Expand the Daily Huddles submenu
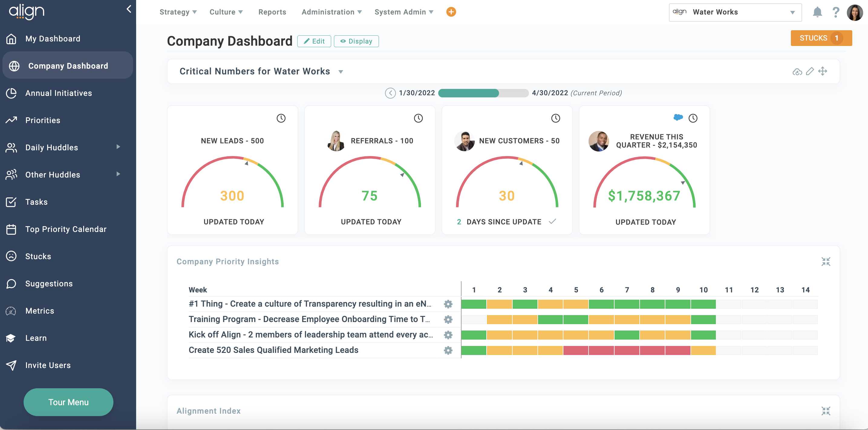The width and height of the screenshot is (868, 430). coord(118,147)
